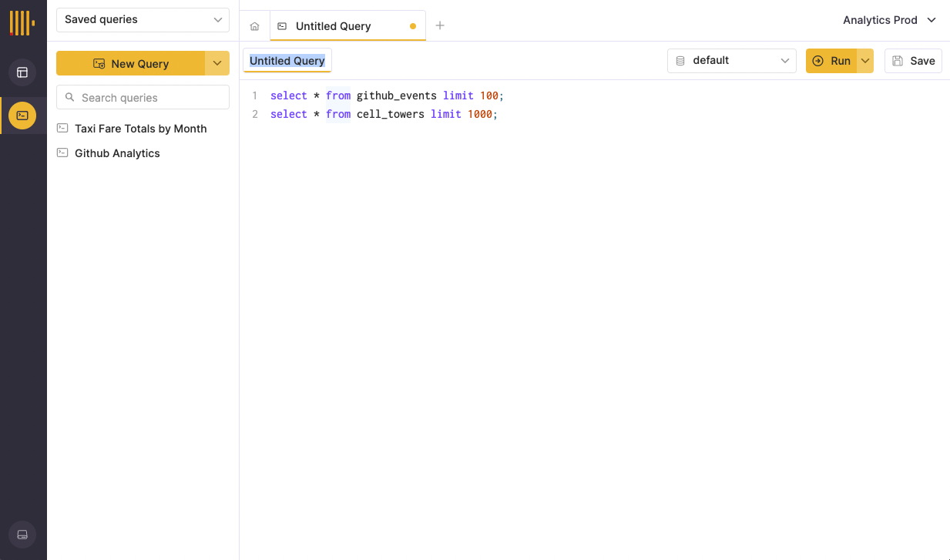Click the ClickHouse logo icon

pyautogui.click(x=22, y=23)
